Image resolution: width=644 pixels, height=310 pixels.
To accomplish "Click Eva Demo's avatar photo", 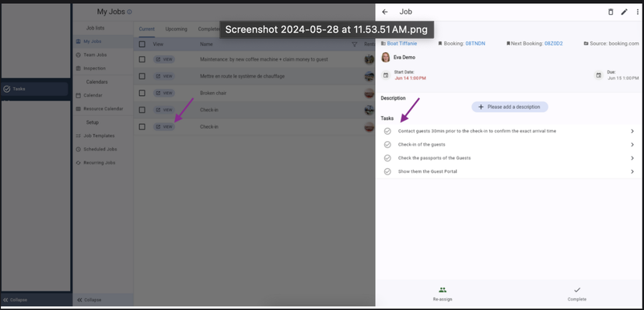I will click(385, 57).
